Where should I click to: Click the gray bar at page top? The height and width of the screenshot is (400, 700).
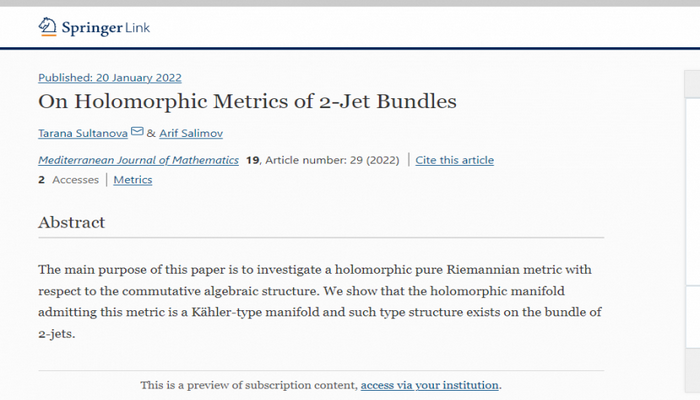pyautogui.click(x=350, y=3)
